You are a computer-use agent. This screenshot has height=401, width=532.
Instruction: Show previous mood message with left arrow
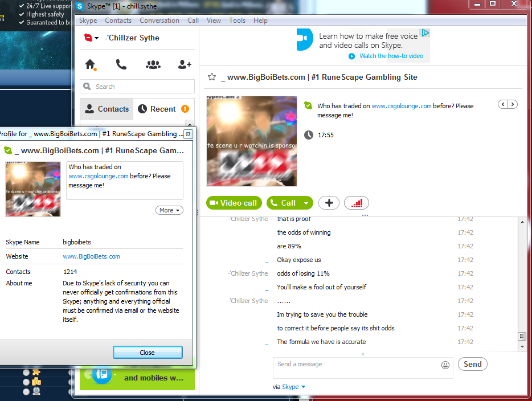pyautogui.click(x=503, y=104)
